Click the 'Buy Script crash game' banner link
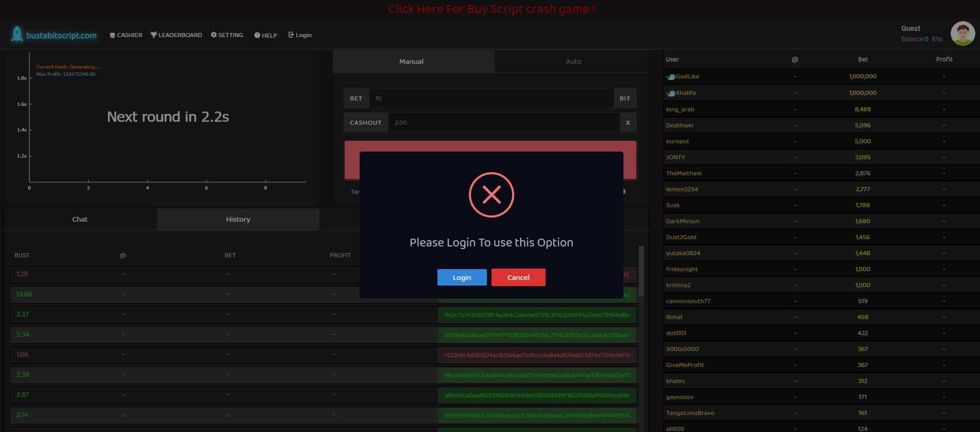980x432 pixels. [491, 9]
